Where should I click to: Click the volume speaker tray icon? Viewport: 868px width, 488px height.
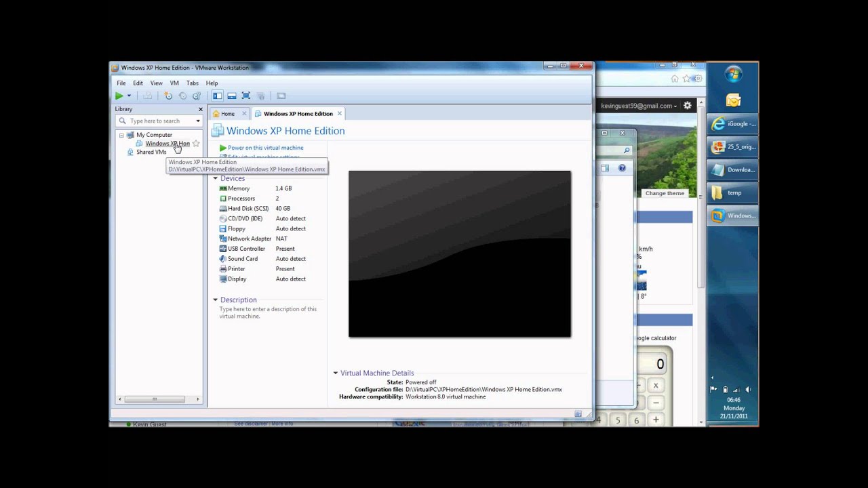coord(748,390)
